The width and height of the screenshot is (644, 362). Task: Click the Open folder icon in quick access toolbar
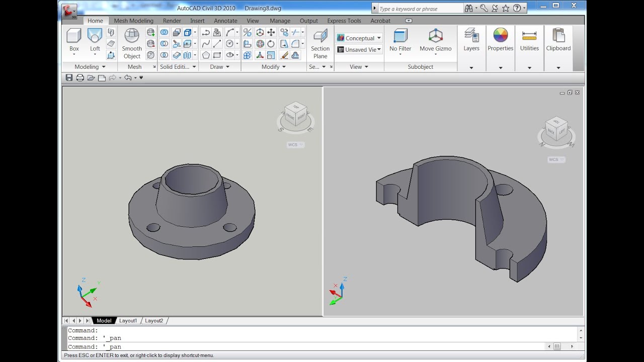(x=91, y=77)
